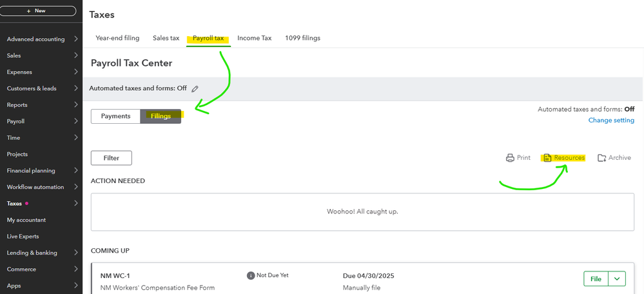Select the Payroll tax tab
Screen dimensions: 644x294
pos(208,38)
